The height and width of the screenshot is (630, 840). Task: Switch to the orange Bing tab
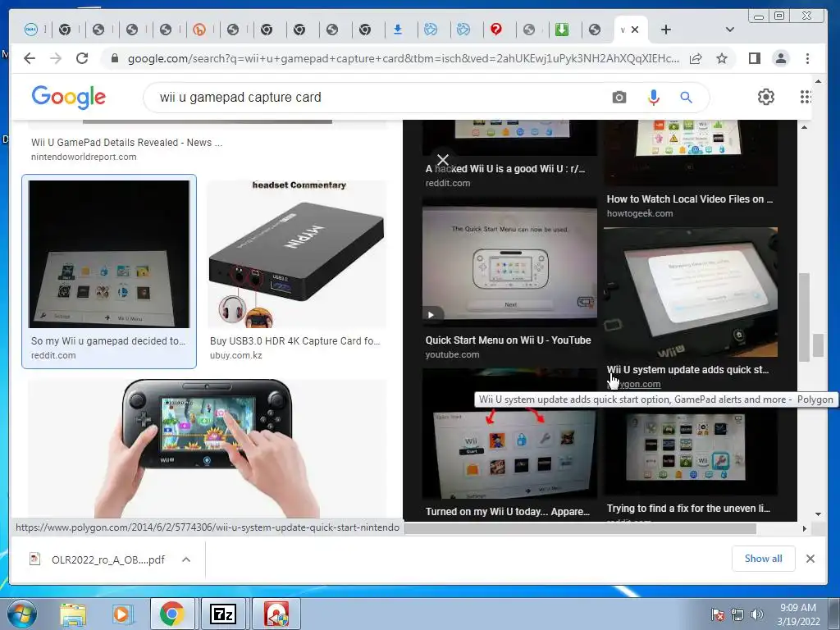[x=199, y=30]
